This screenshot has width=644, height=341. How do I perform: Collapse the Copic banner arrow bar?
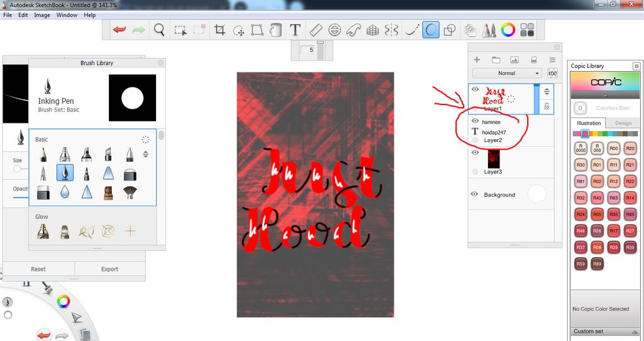click(x=606, y=95)
